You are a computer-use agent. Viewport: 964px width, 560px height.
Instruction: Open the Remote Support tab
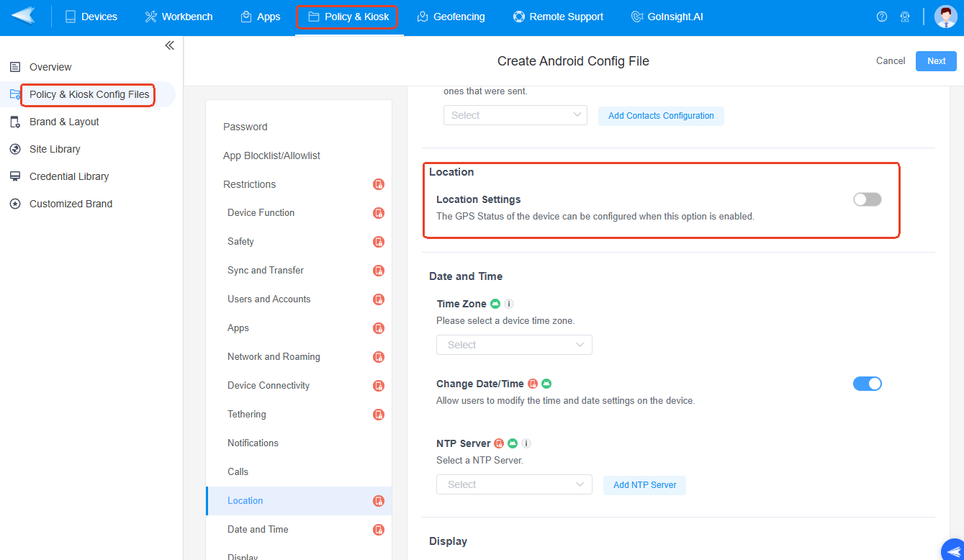tap(558, 17)
